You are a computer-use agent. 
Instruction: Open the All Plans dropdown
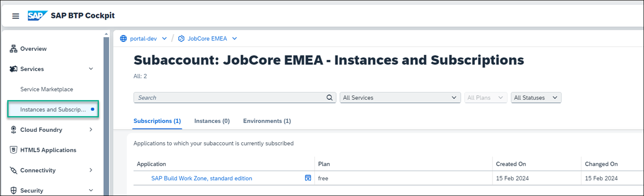[x=486, y=98]
